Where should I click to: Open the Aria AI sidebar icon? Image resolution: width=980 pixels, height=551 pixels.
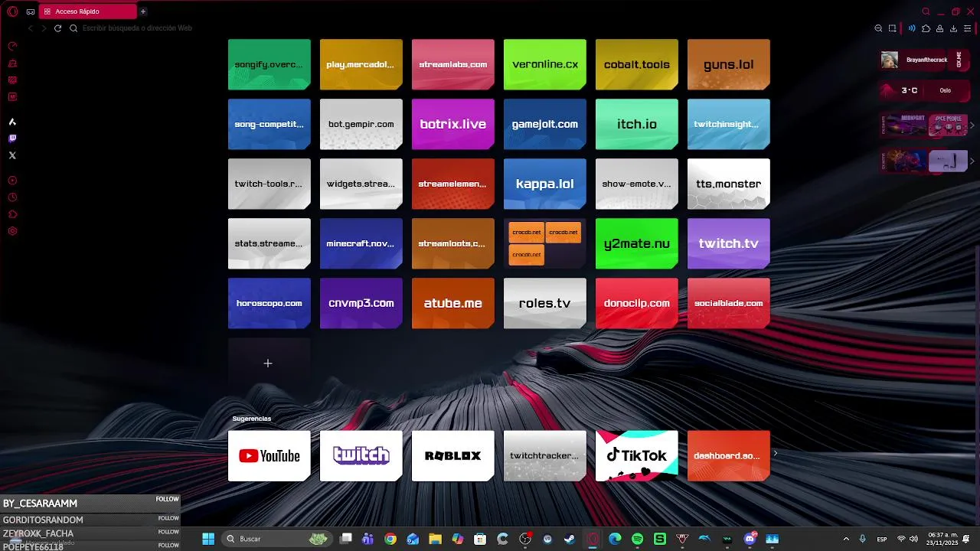[12, 122]
